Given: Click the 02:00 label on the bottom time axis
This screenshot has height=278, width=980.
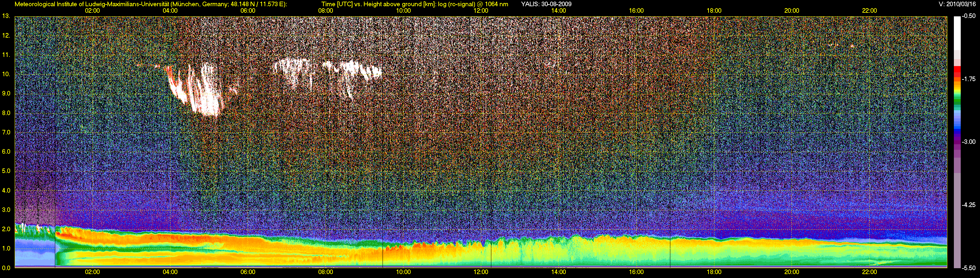Looking at the screenshot, I should pos(92,272).
